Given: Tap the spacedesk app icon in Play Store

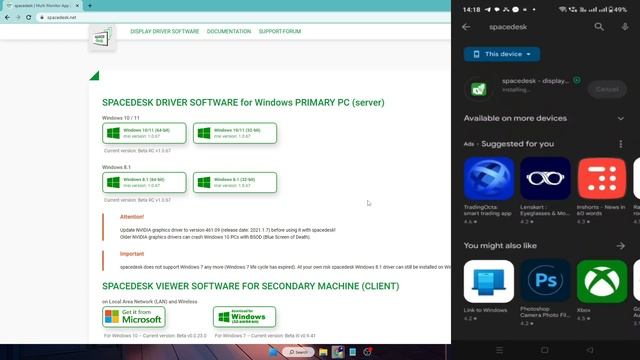Looking at the screenshot, I should point(478,89).
